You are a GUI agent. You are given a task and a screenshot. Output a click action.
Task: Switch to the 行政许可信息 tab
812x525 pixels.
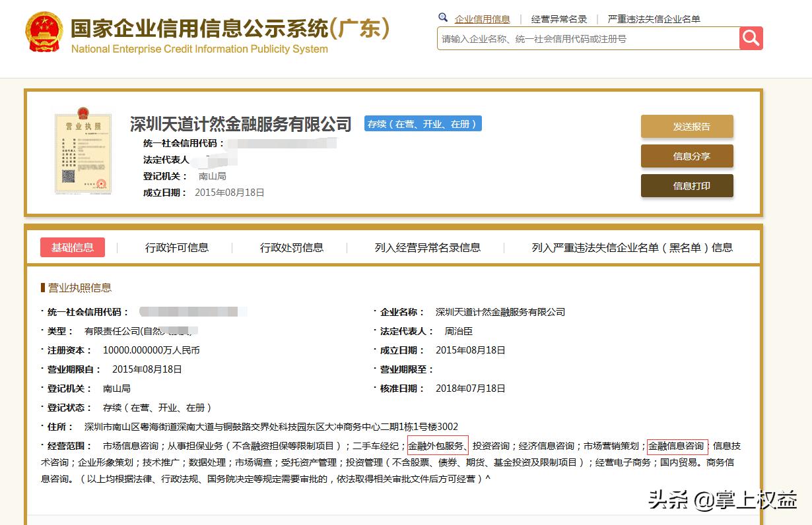tap(177, 247)
